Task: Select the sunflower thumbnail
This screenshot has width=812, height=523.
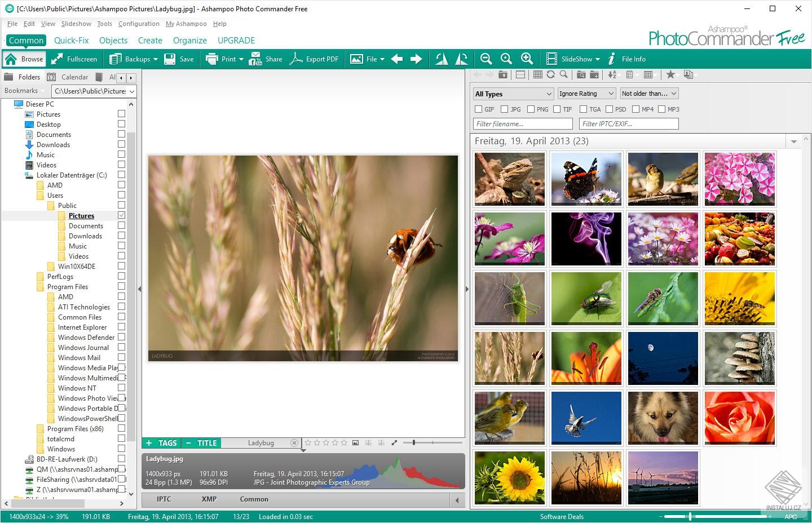Action: point(509,477)
